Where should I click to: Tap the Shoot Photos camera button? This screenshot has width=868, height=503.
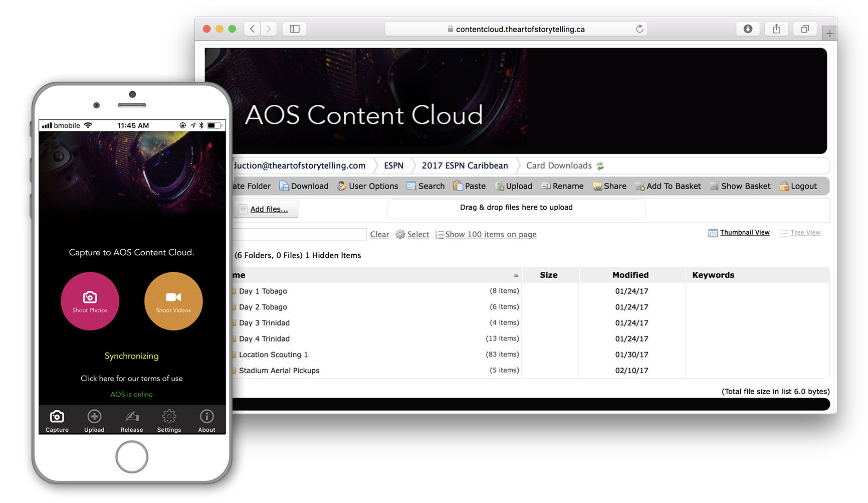pyautogui.click(x=90, y=301)
